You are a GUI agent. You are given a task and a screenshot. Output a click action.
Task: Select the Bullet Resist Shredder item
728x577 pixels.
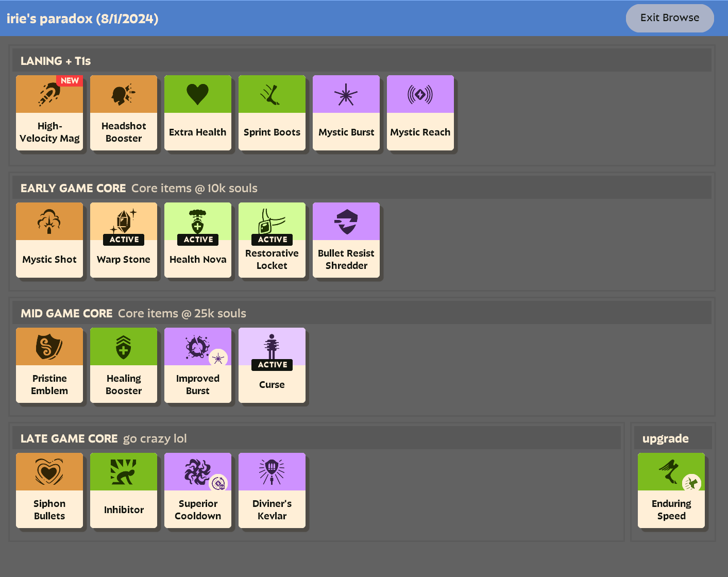(346, 240)
